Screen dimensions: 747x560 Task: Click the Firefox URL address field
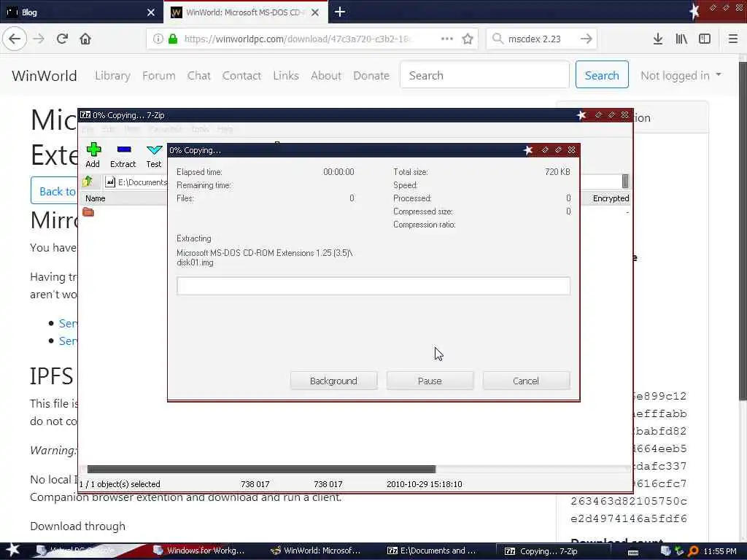298,39
